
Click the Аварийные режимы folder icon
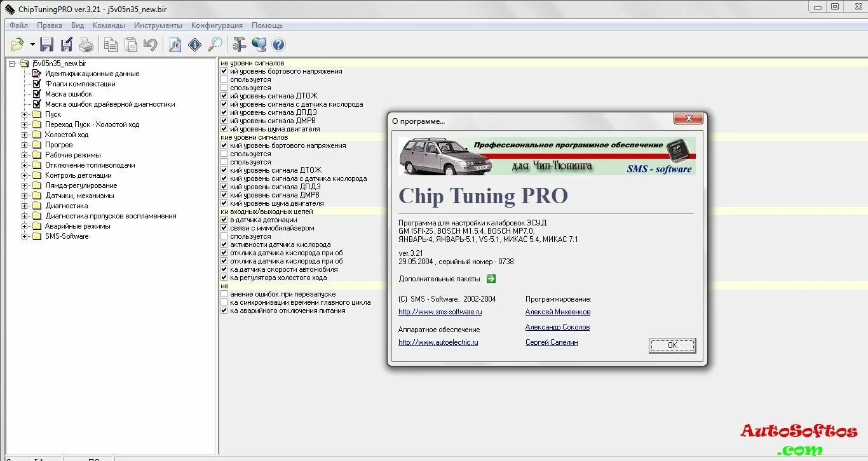(x=37, y=226)
